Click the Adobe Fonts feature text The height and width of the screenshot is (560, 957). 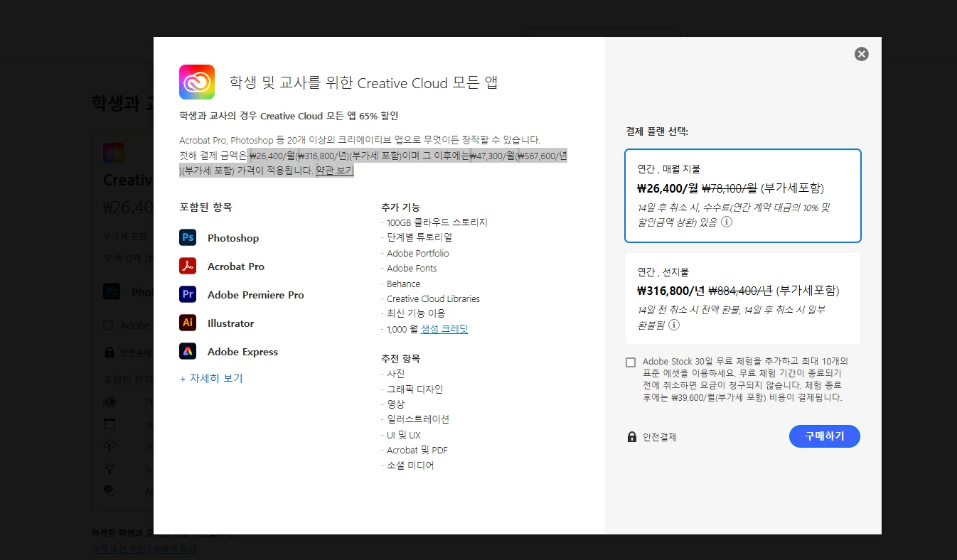(x=412, y=268)
